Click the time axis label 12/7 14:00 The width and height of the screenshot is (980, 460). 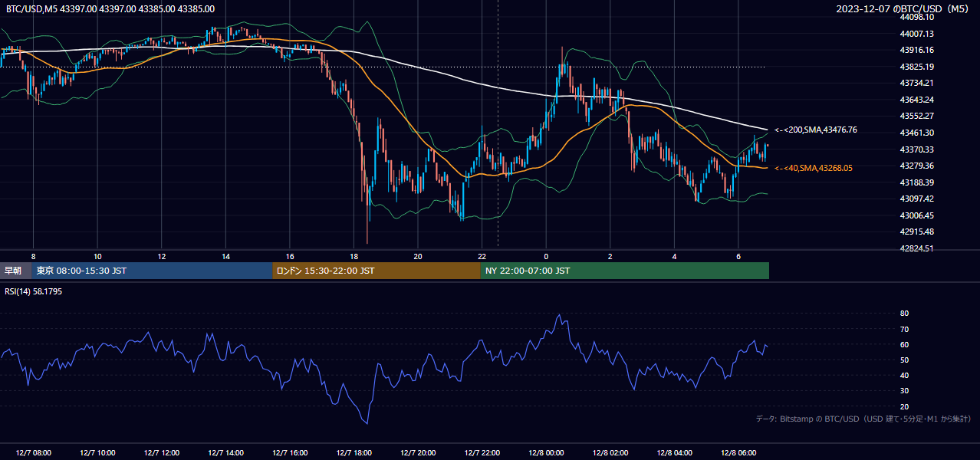click(x=225, y=453)
